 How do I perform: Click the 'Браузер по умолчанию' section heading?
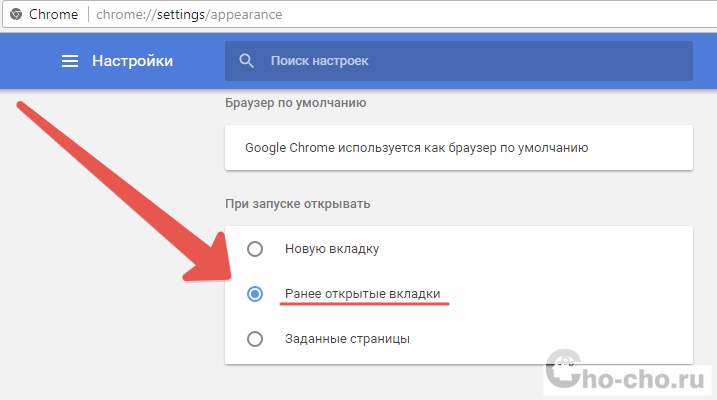295,102
